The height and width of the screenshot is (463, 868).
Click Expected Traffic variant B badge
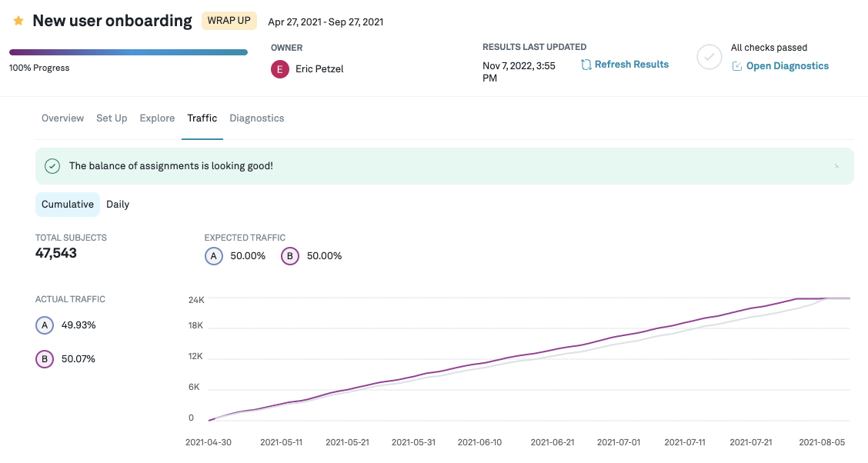290,256
